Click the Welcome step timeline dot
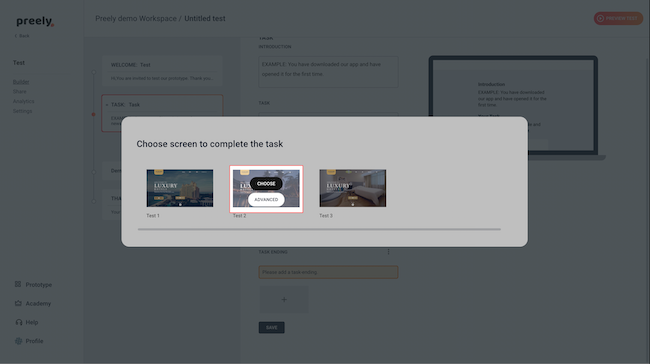Viewport: 650px width, 364px height. point(94,72)
